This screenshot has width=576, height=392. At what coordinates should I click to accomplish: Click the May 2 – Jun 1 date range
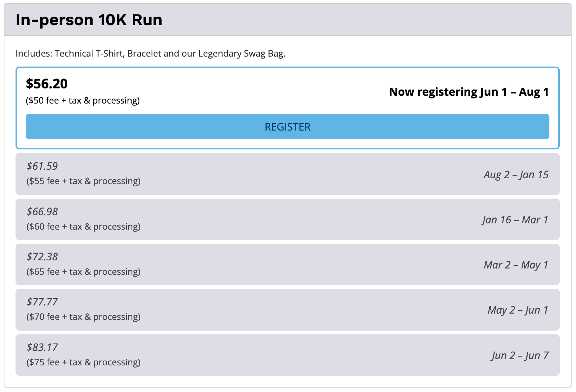click(518, 310)
